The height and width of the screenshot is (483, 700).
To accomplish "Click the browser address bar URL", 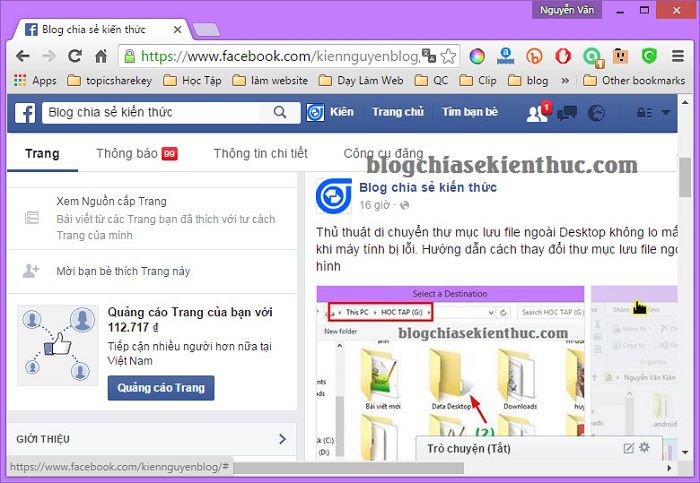I will click(280, 56).
